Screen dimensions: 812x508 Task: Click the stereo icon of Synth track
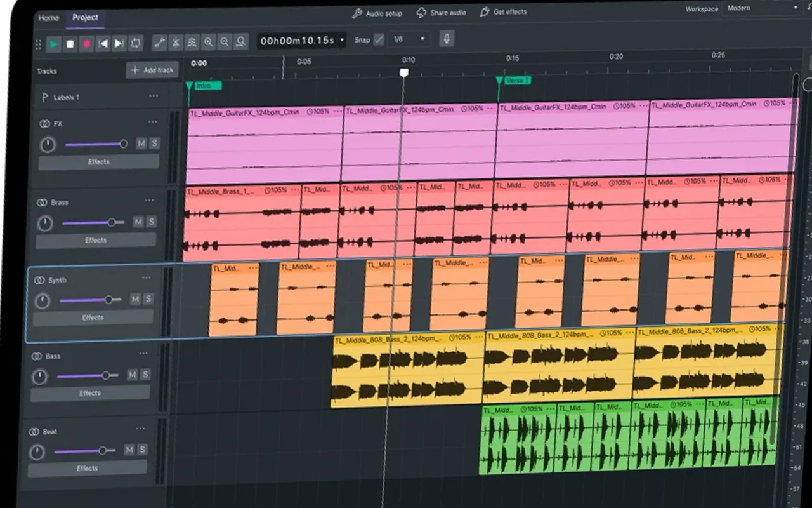(x=39, y=280)
